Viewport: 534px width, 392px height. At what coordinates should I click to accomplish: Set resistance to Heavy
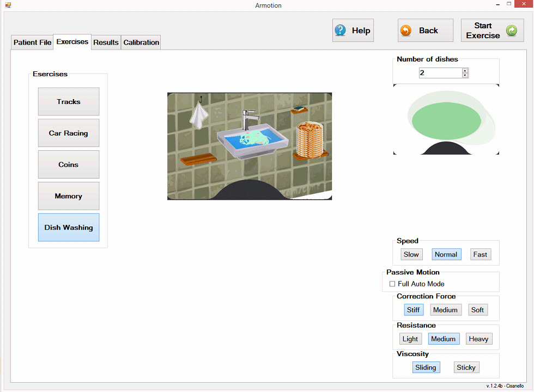point(479,339)
